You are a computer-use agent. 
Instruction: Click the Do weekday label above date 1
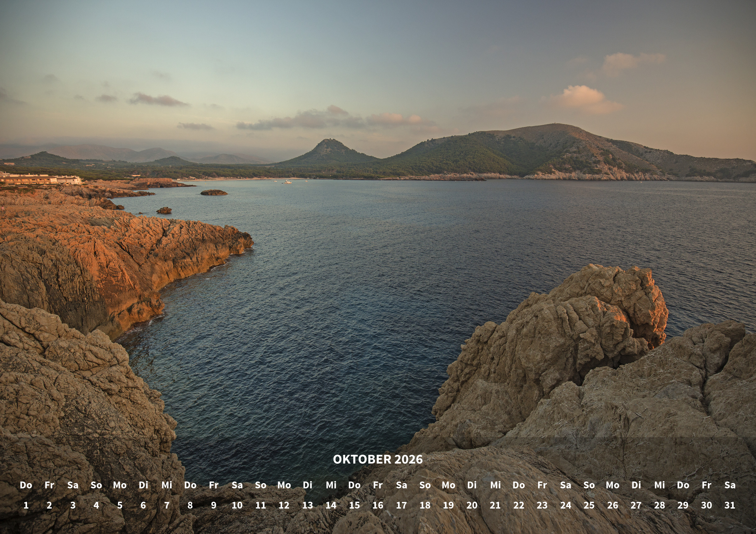(x=26, y=485)
